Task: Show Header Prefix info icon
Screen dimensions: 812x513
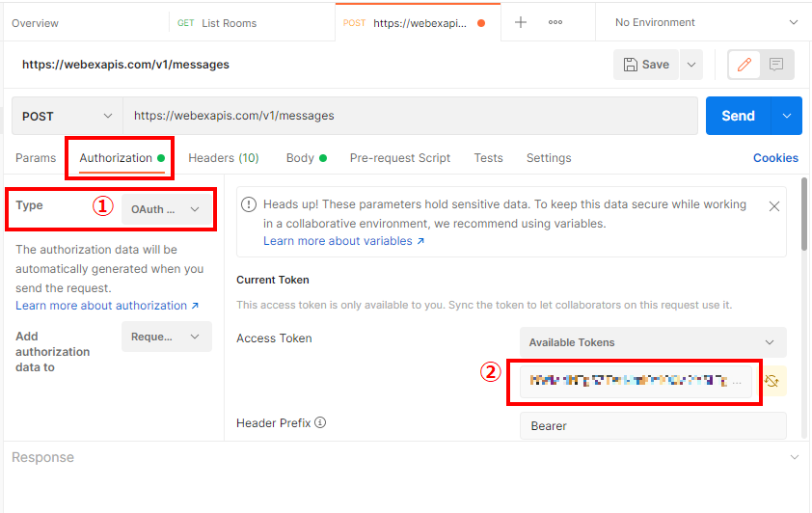Action: tap(320, 422)
